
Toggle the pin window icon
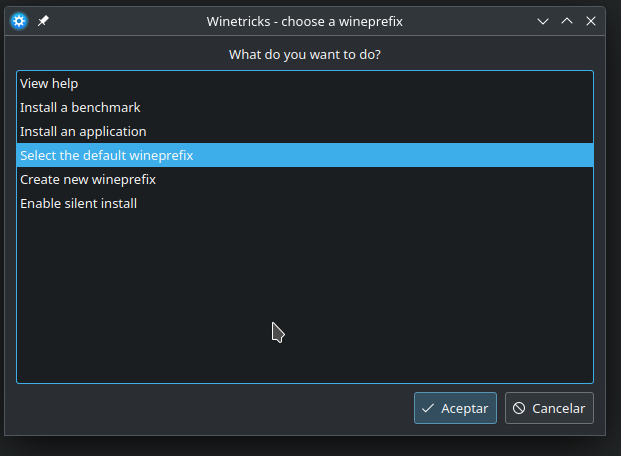[x=44, y=20]
